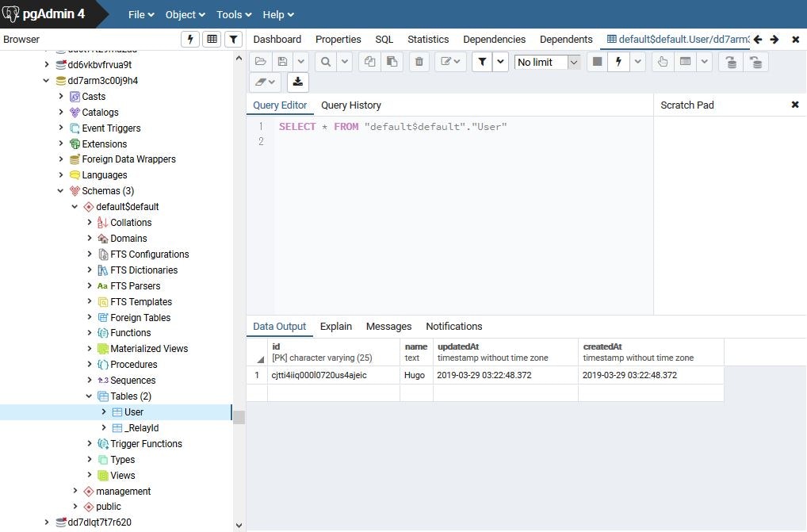Image resolution: width=807 pixels, height=532 pixels.
Task: Switch to the Notifications tab
Action: [453, 326]
